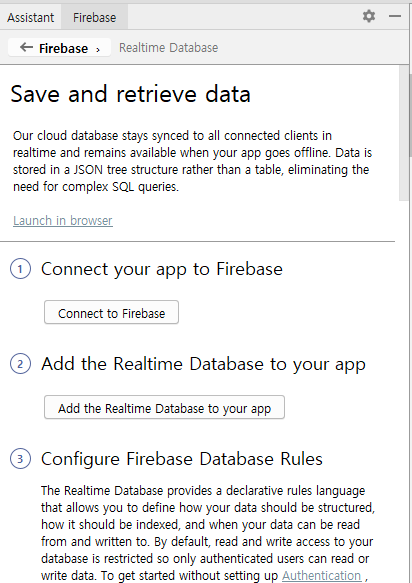Click the Add the Realtime Database heading
412x583 pixels.
203,364
